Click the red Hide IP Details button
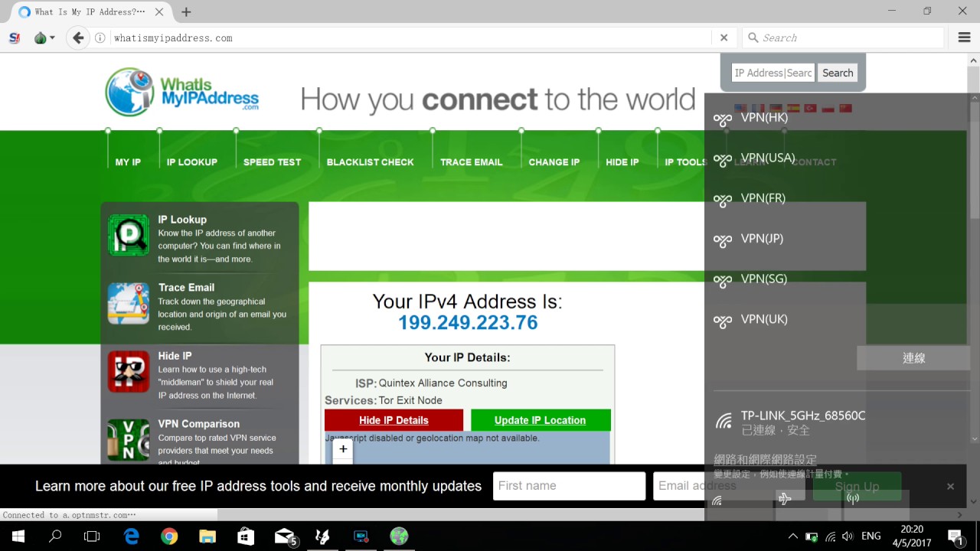The height and width of the screenshot is (551, 980). coord(394,420)
